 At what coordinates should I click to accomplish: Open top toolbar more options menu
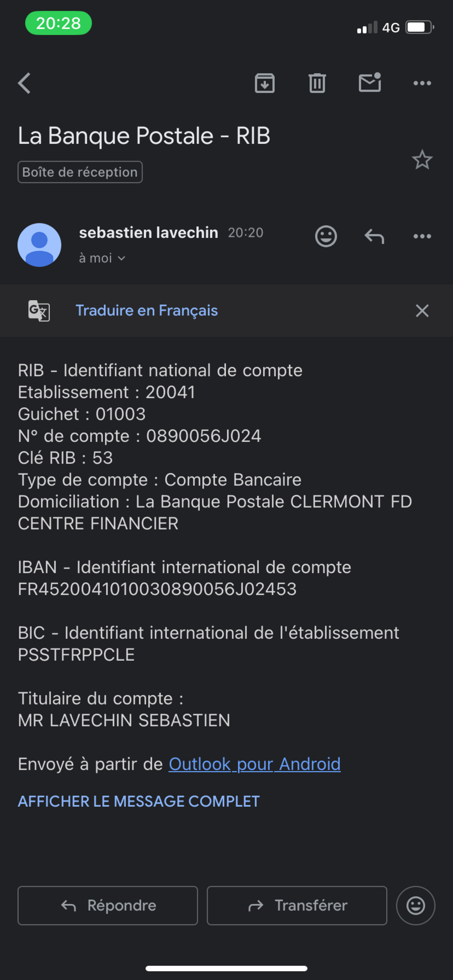(x=422, y=83)
